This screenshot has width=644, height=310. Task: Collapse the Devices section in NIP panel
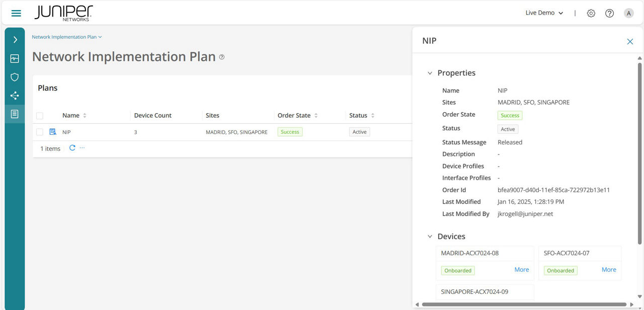pyautogui.click(x=430, y=236)
